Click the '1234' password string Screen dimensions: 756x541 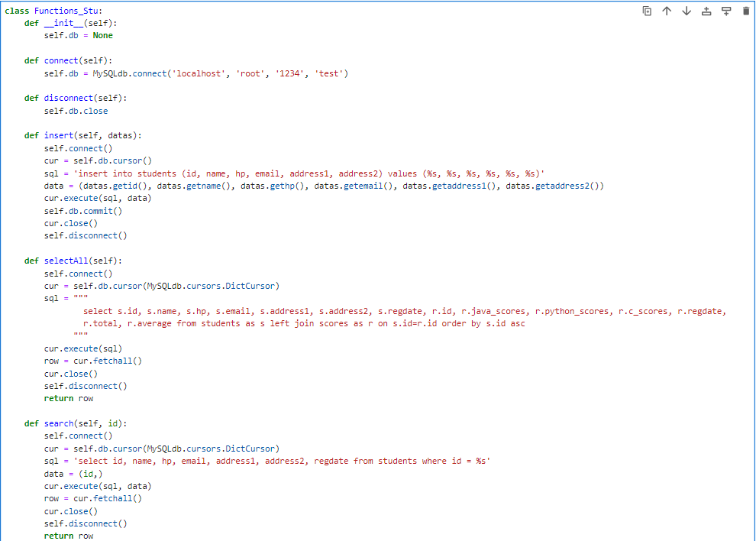pyautogui.click(x=289, y=73)
